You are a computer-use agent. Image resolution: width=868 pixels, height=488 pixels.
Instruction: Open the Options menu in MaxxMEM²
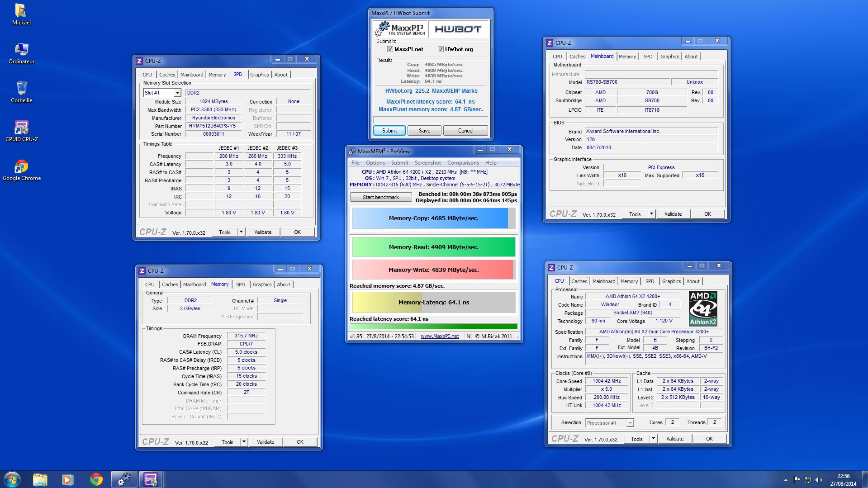[x=375, y=163]
